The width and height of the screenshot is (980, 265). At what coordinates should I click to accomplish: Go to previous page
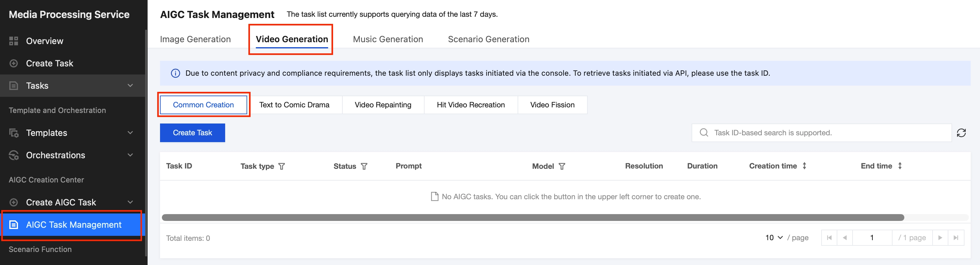845,238
